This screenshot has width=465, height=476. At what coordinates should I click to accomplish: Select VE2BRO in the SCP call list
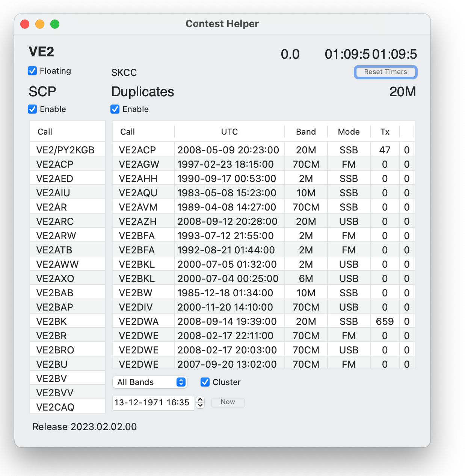click(56, 350)
